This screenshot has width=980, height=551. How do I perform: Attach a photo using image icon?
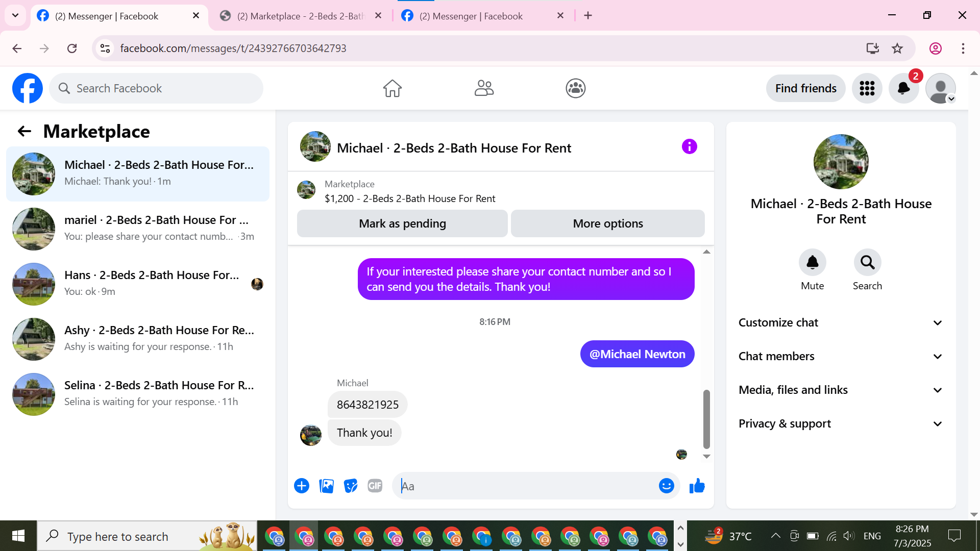point(326,486)
